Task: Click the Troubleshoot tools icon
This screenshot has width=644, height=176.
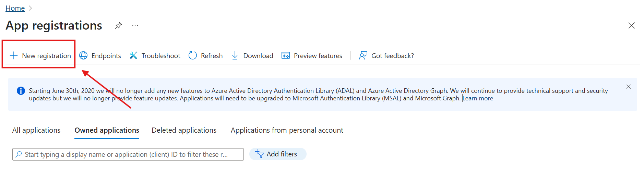Action: coord(133,55)
